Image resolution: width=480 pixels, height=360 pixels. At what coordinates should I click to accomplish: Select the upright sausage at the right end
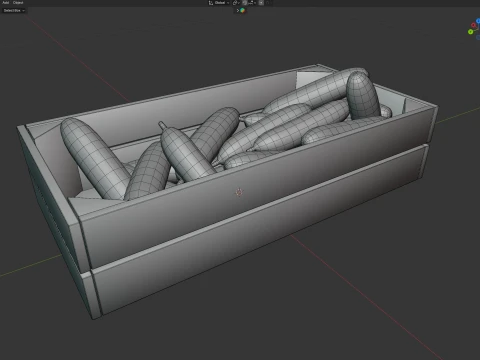(x=363, y=95)
